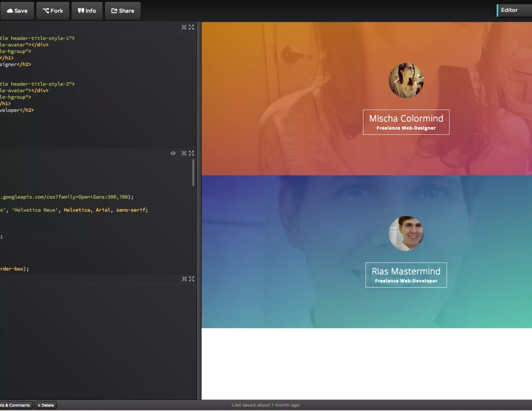Screen dimensions: 532x411
Task: Collapse the HTML editor panel
Action: (184, 27)
